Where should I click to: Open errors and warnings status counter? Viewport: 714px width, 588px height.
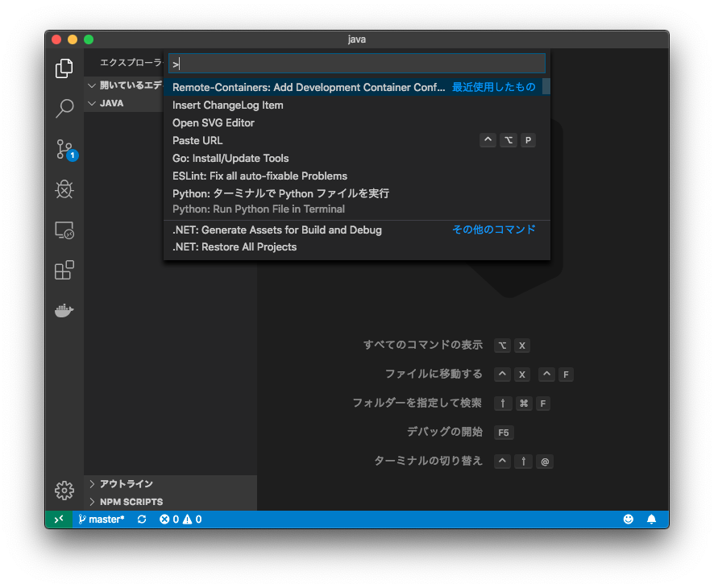tap(181, 520)
